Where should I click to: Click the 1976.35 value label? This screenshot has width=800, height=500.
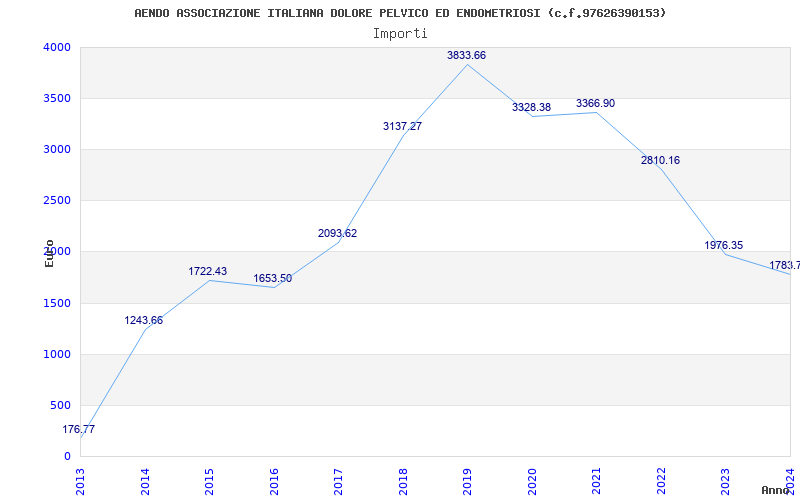723,245
